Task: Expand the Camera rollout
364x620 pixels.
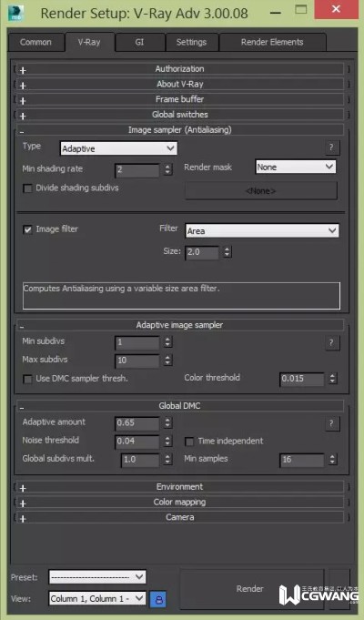Action: click(180, 517)
